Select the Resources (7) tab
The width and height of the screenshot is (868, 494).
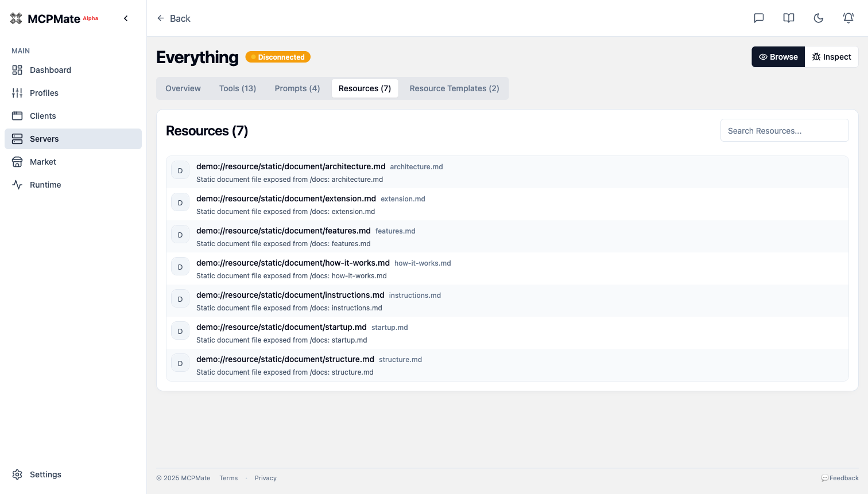tap(365, 88)
